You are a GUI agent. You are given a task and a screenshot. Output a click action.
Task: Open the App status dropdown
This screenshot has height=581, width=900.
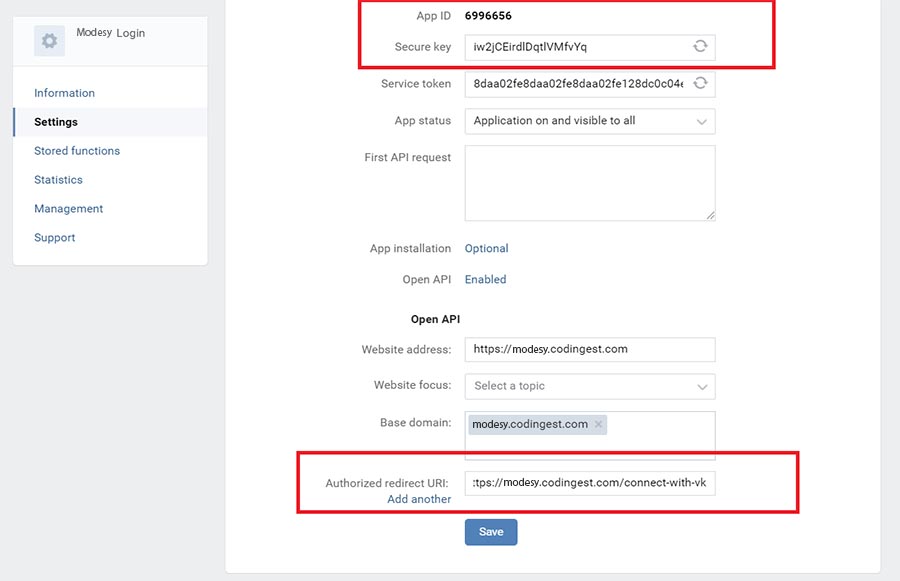tap(589, 121)
